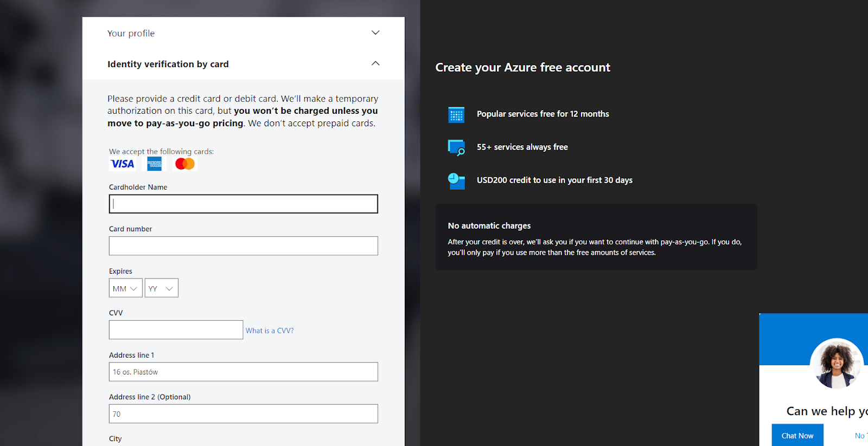Viewport: 868px width, 446px height.
Task: Collapse the Identity verification by card section
Action: [375, 64]
